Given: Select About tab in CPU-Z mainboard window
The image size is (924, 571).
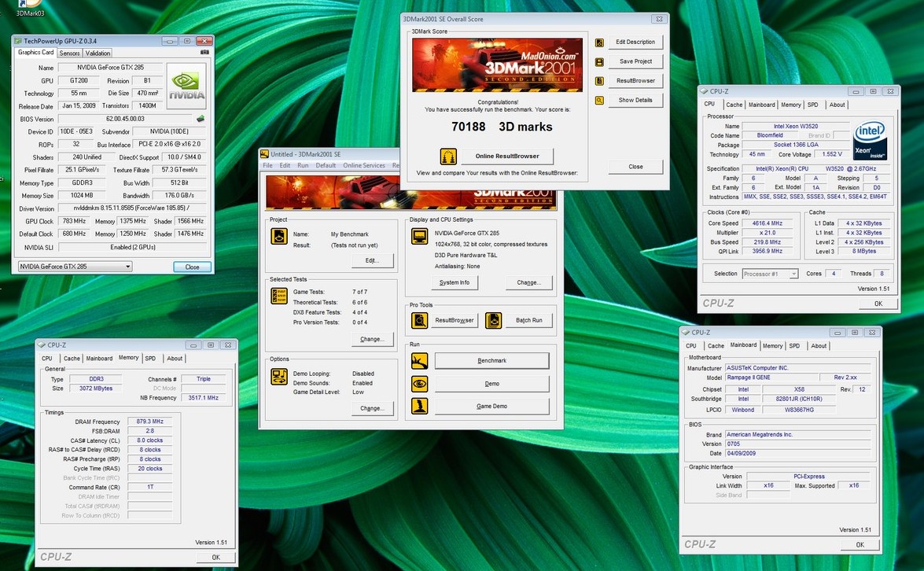Looking at the screenshot, I should (x=819, y=346).
